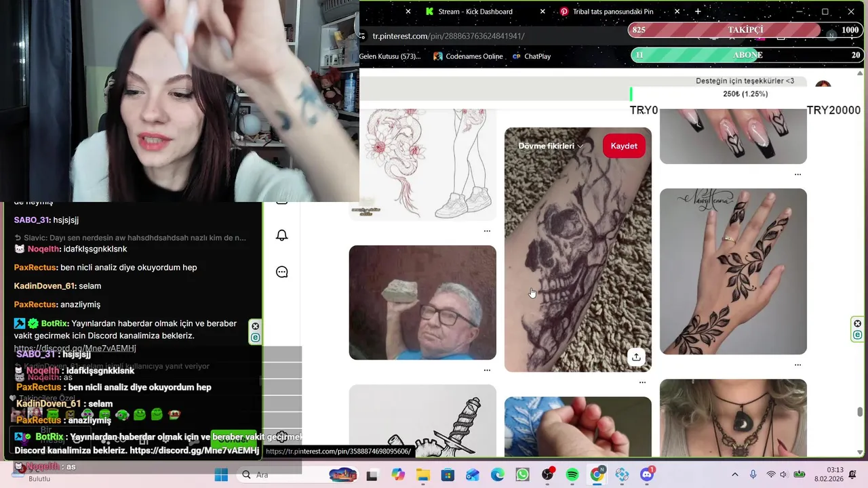Open Task View from the taskbar
Image resolution: width=868 pixels, height=488 pixels.
coord(372,475)
